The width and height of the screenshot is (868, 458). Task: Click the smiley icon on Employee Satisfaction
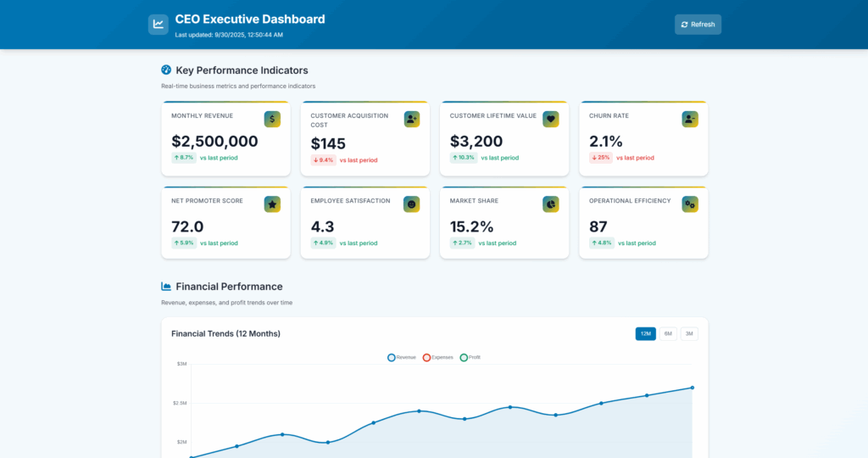tap(411, 204)
